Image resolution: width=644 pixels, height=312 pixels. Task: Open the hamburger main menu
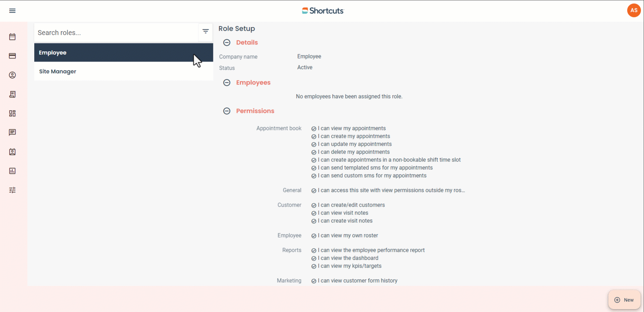pyautogui.click(x=12, y=11)
